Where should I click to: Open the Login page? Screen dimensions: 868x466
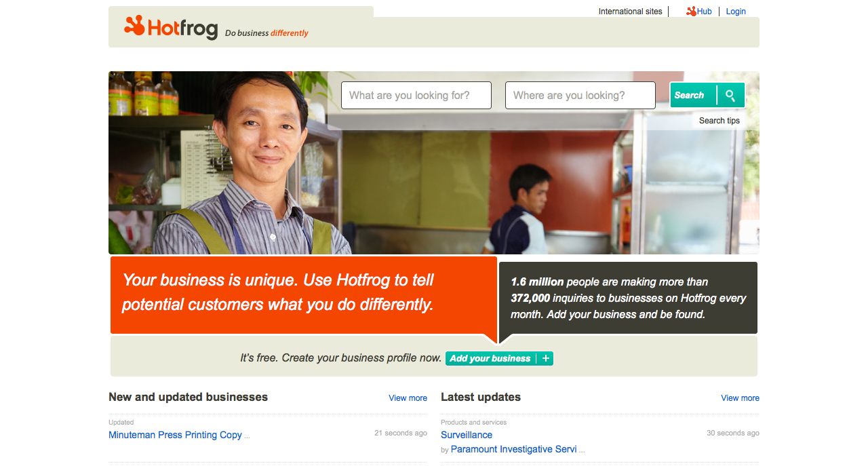click(x=736, y=12)
